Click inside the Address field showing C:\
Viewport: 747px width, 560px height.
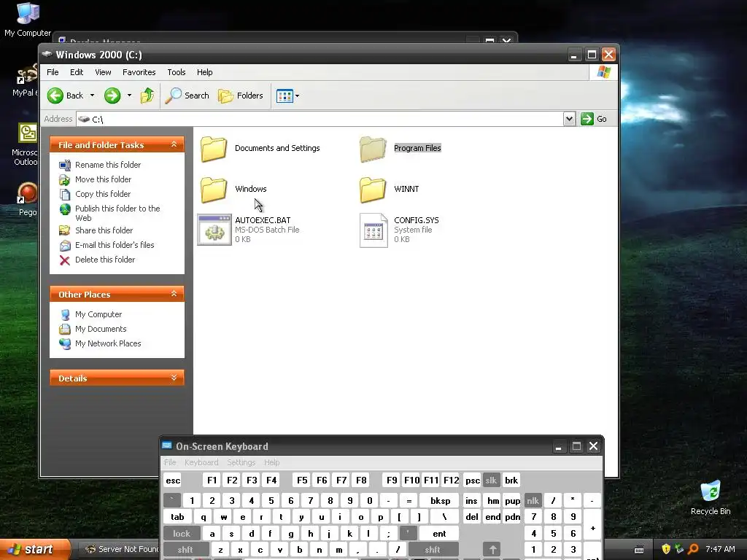[x=320, y=119]
